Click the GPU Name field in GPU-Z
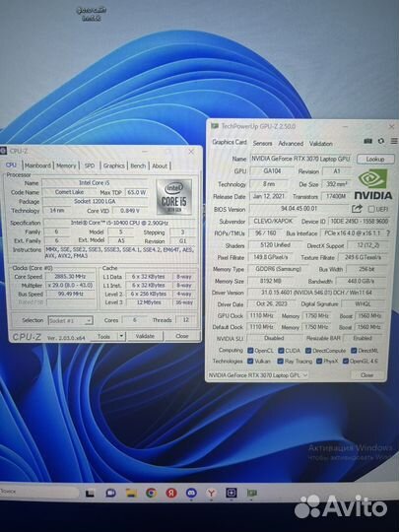This screenshot has width=399, height=532. tap(300, 159)
